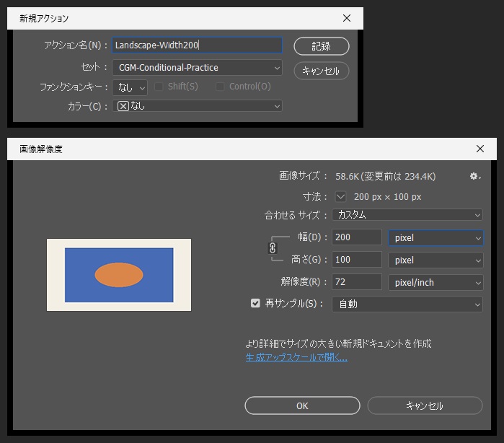Viewport: 504px width, 443px height.
Task: Open the 生成アップスケールで開く link
Action: (x=296, y=357)
